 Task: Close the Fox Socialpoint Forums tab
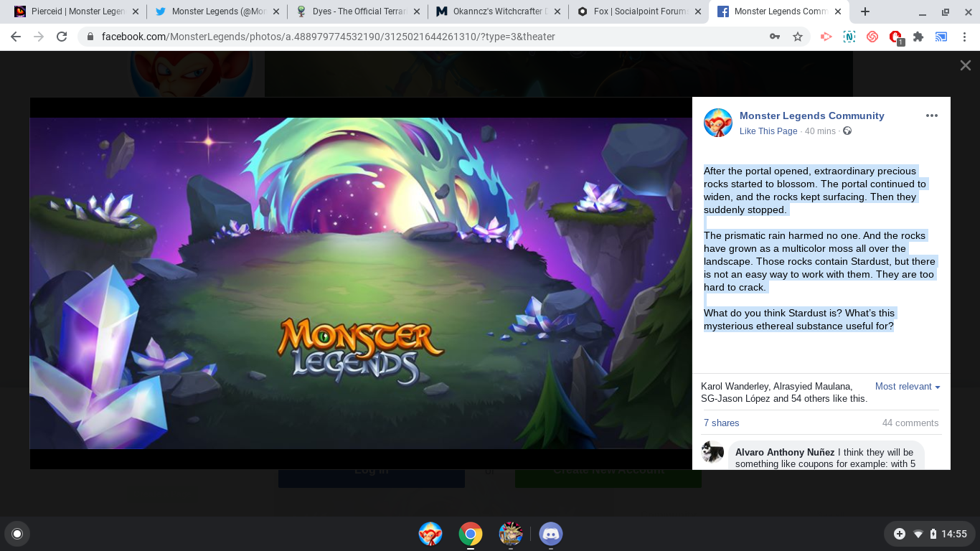698,11
